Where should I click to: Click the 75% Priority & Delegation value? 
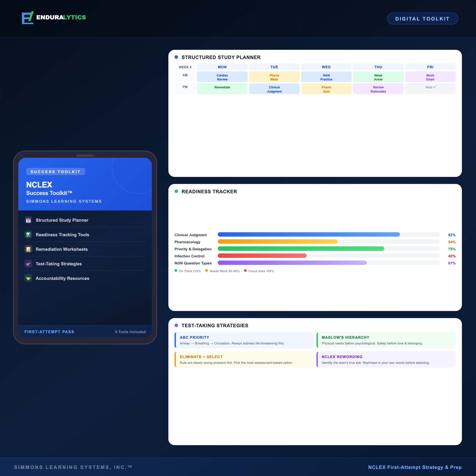pyautogui.click(x=452, y=249)
